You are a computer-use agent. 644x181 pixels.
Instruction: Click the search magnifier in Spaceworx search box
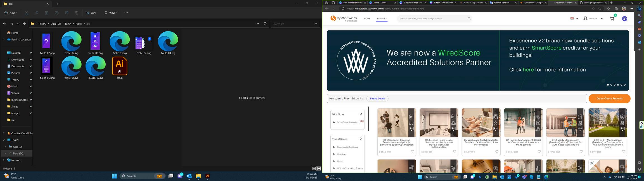click(x=469, y=18)
